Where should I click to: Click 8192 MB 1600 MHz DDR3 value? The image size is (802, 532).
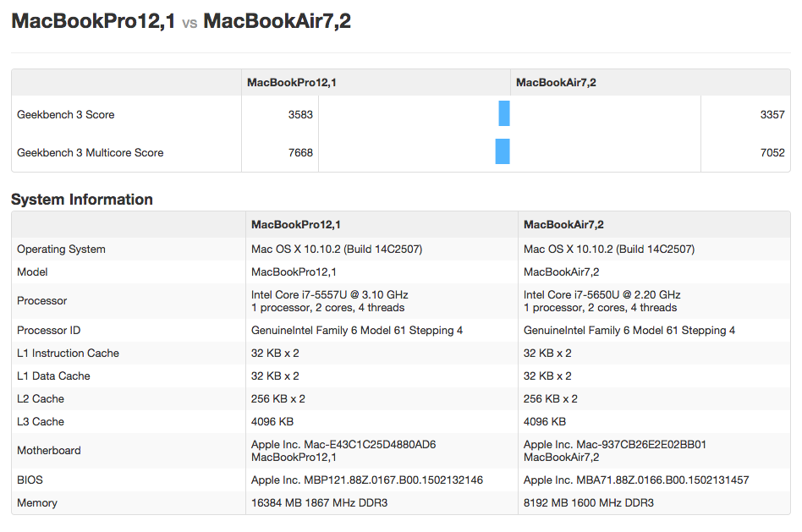589,503
